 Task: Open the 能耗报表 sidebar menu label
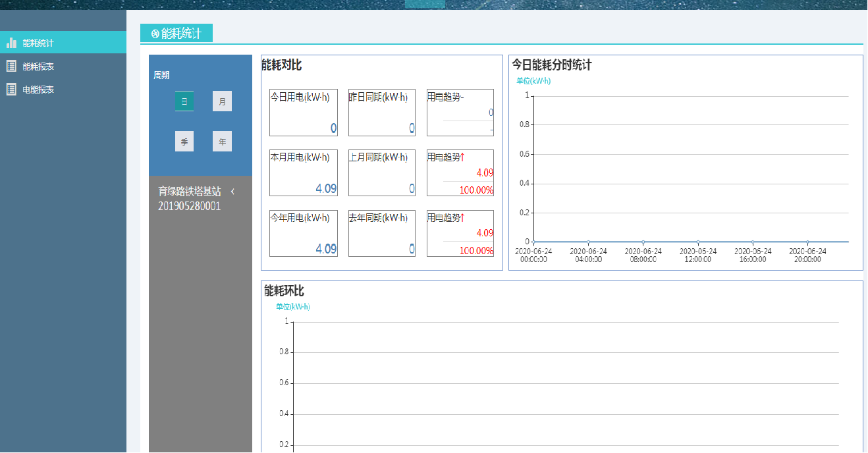[x=38, y=67]
